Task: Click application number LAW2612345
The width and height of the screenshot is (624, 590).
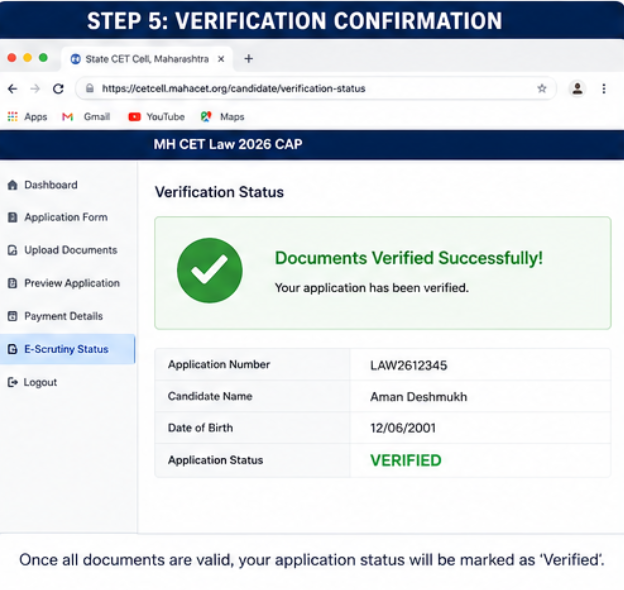Action: [x=409, y=365]
